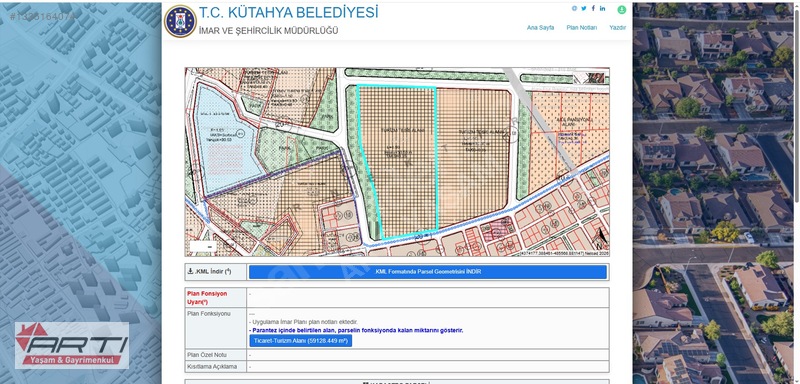Open the Facebook share icon
This screenshot has height=384, width=800.
tap(593, 8)
